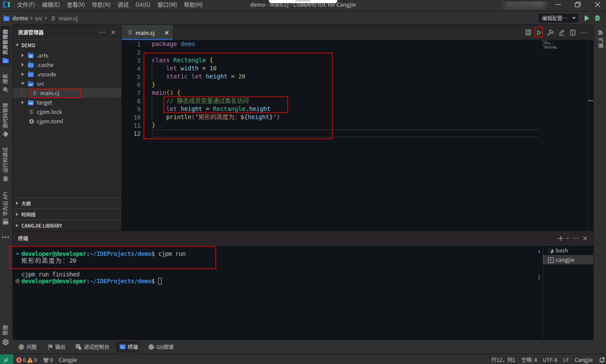Click the ports indicator showing 0

(48, 360)
